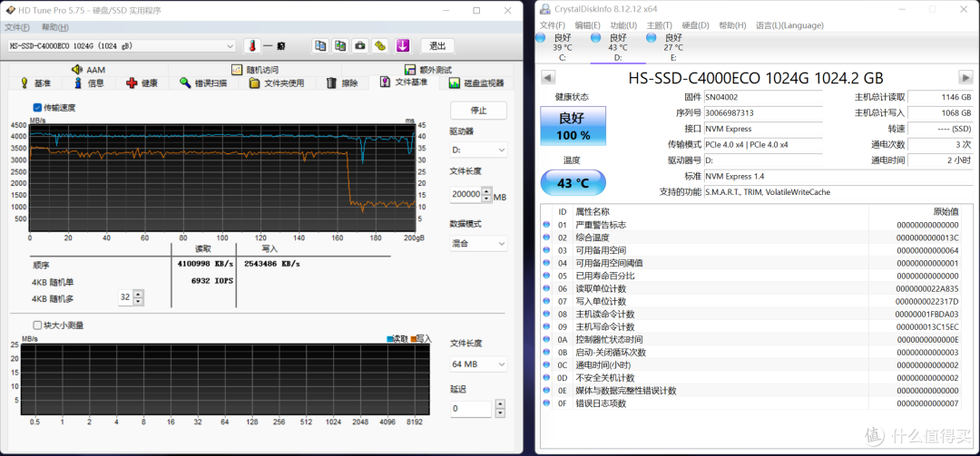Increase the 200000 MB file length spinner
The height and width of the screenshot is (456, 980).
point(487,191)
